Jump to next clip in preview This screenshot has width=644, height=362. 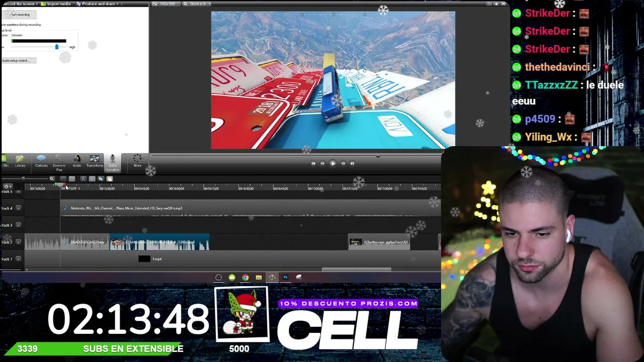pos(352,163)
